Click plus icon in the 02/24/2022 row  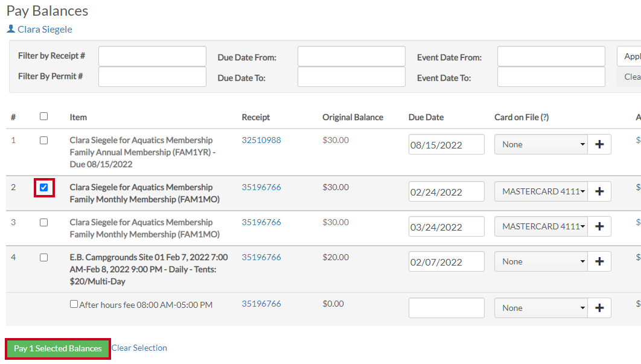(599, 191)
